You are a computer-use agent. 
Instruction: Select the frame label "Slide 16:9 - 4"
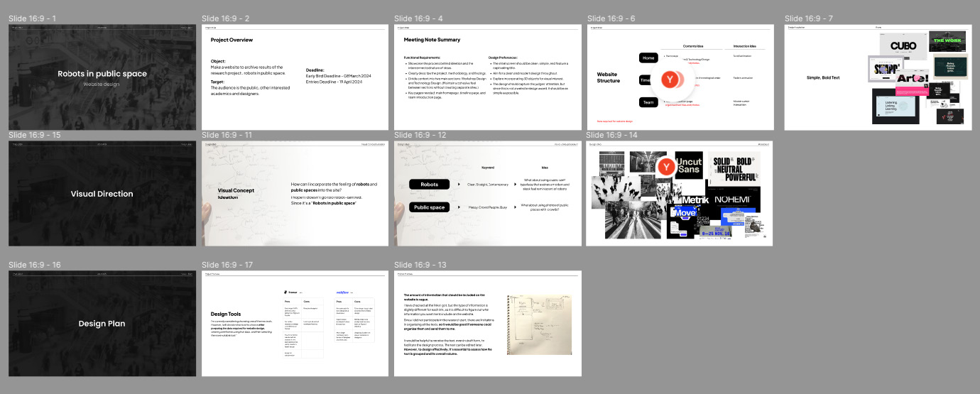tap(419, 18)
